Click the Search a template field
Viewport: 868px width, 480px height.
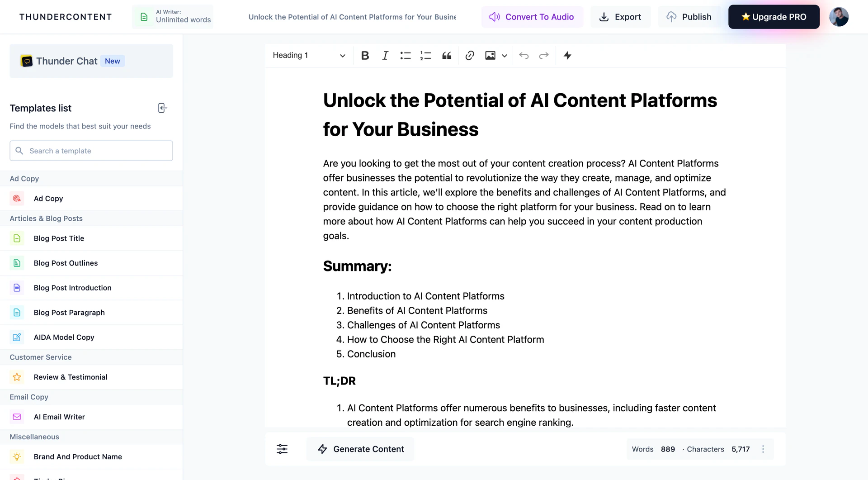[x=91, y=151]
